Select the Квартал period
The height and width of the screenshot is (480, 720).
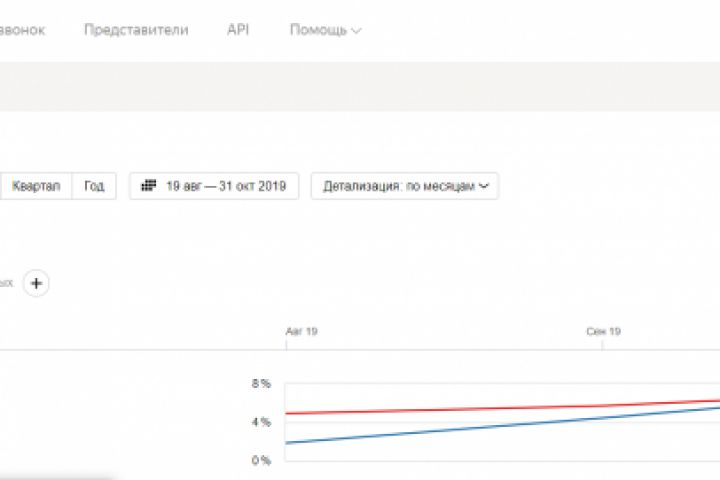pyautogui.click(x=37, y=186)
